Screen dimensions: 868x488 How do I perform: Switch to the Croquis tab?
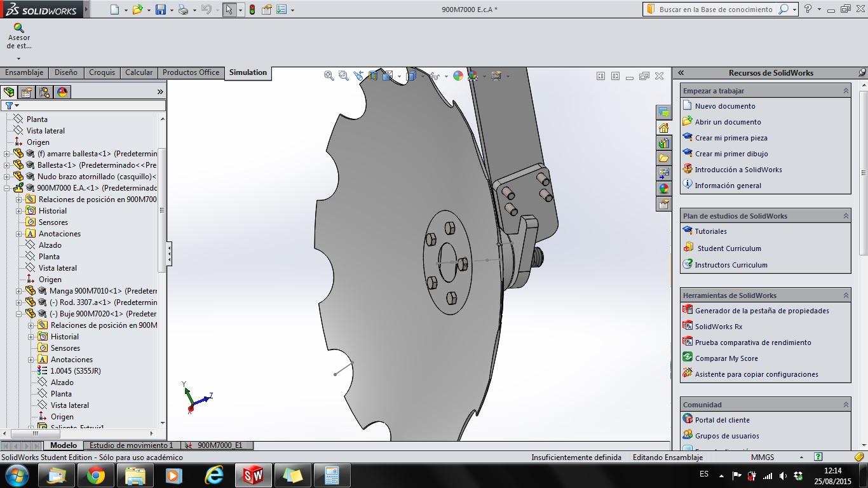click(x=102, y=72)
